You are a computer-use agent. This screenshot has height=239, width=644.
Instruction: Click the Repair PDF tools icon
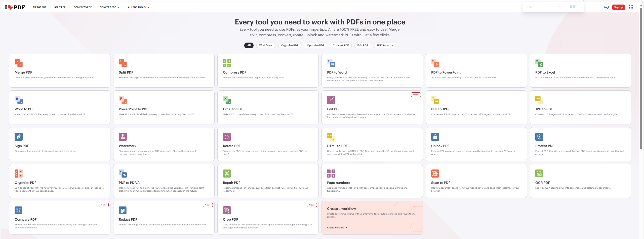click(x=227, y=174)
